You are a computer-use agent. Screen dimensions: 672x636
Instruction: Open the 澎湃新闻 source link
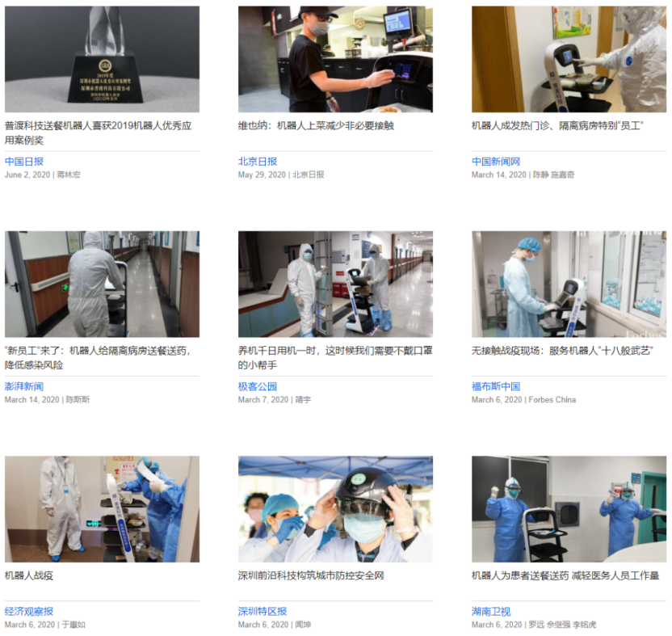coord(24,386)
